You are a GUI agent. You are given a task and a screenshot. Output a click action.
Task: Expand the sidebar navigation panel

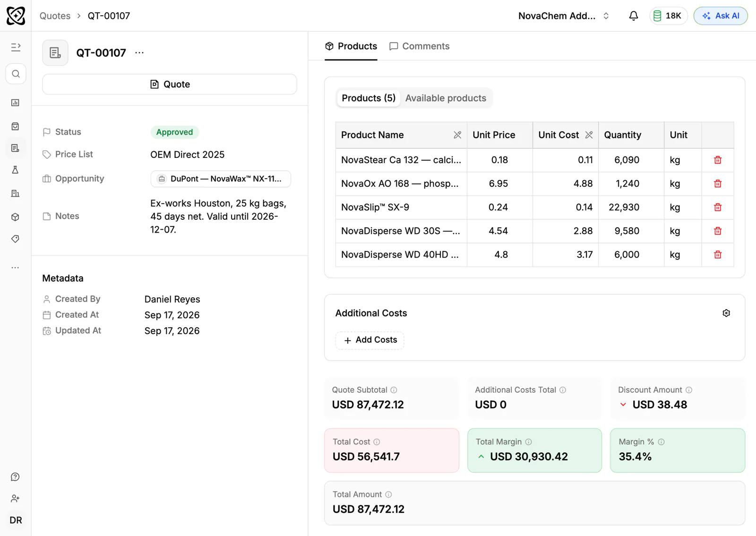[x=16, y=47]
